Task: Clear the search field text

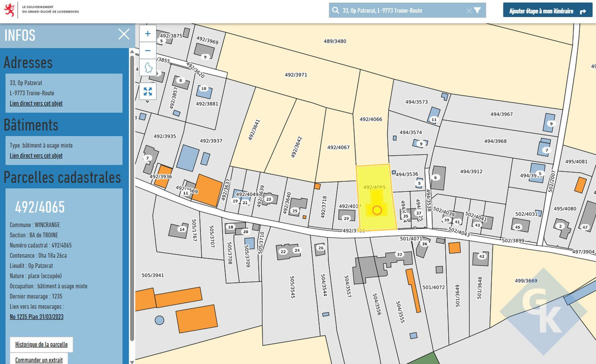Action: pos(468,10)
